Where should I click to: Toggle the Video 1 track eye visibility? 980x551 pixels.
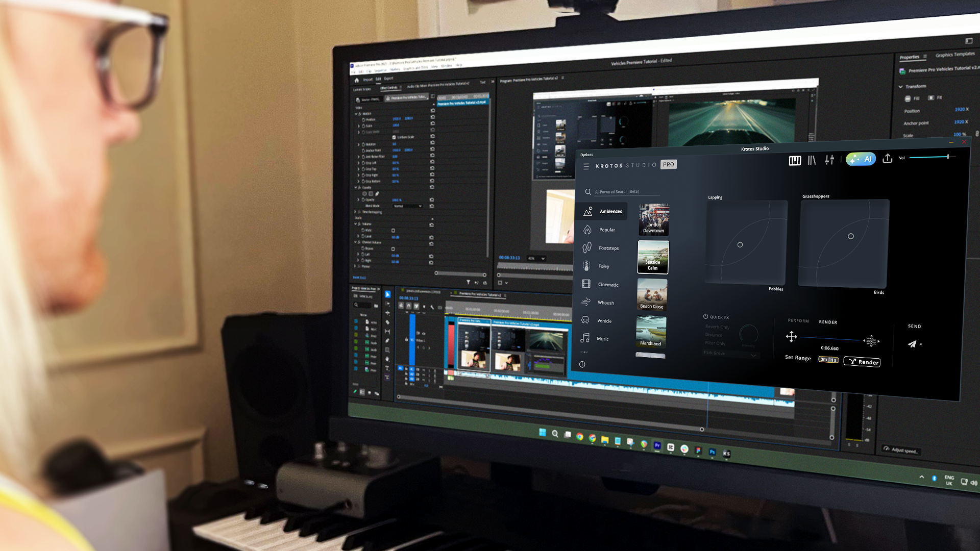424,334
